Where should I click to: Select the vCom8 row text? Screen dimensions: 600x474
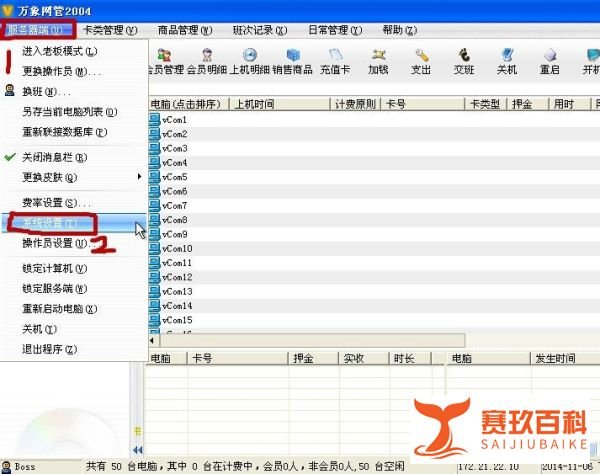(x=174, y=220)
